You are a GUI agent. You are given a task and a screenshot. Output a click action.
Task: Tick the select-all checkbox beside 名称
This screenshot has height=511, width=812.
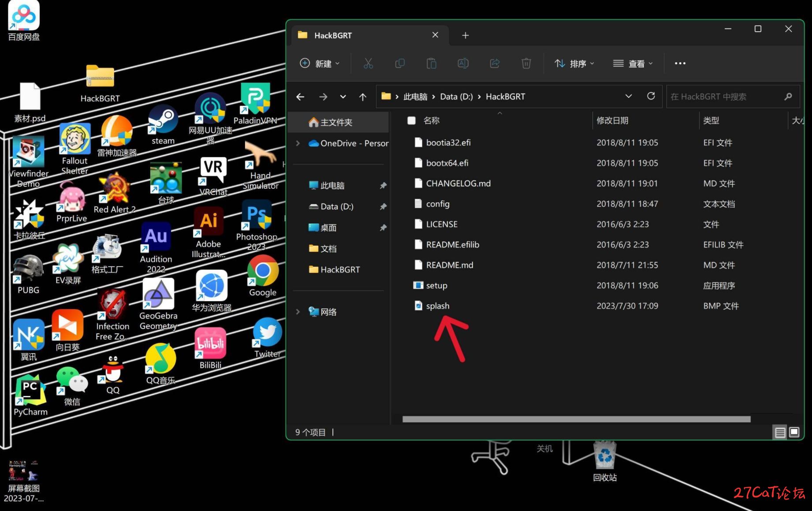tap(411, 120)
